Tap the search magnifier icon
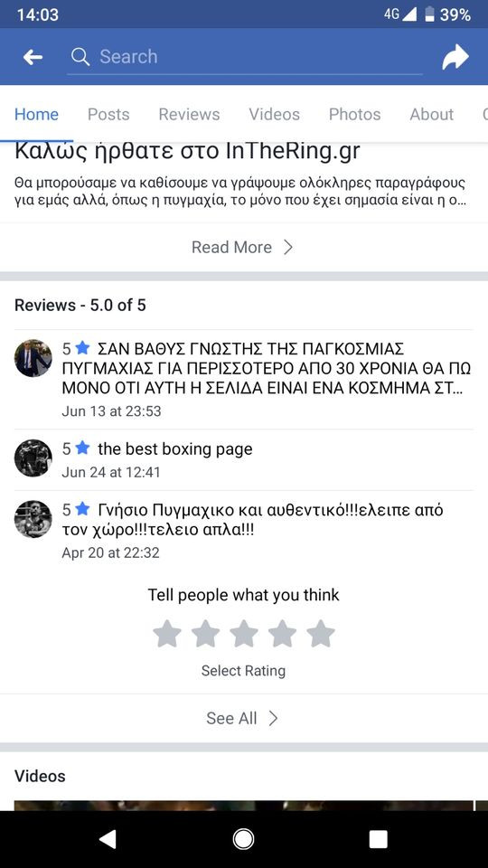 [80, 56]
